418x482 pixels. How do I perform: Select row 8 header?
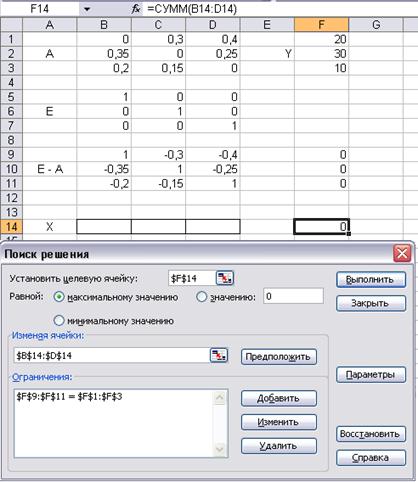tap(11, 140)
